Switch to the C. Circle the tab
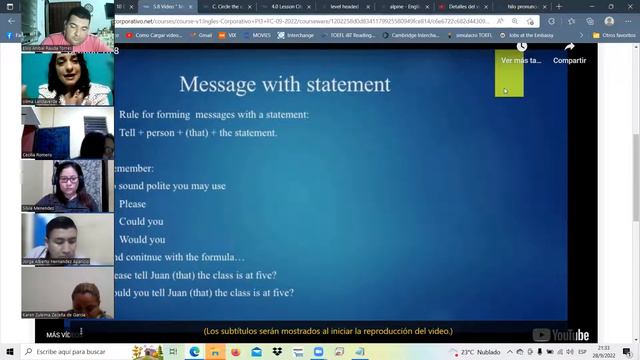The height and width of the screenshot is (360, 640). [x=227, y=7]
